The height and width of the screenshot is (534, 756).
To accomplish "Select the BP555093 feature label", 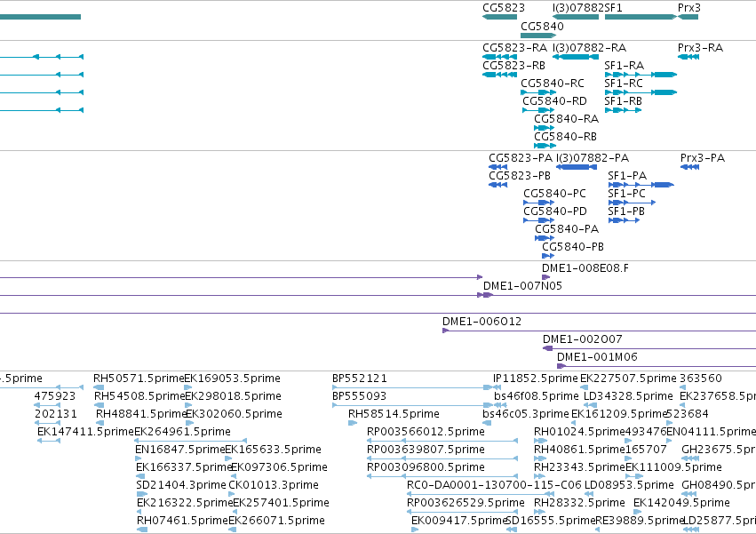I will click(x=359, y=396).
